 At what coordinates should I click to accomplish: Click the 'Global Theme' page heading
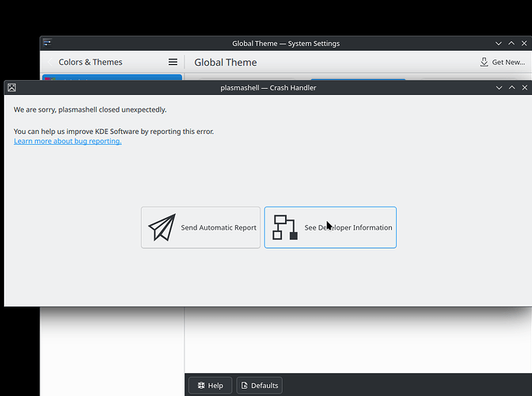(226, 63)
